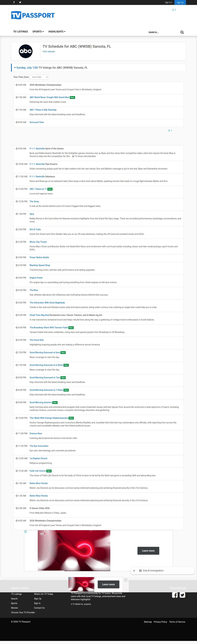
Task: Open the Suncoast View listing
Action: click(37, 122)
